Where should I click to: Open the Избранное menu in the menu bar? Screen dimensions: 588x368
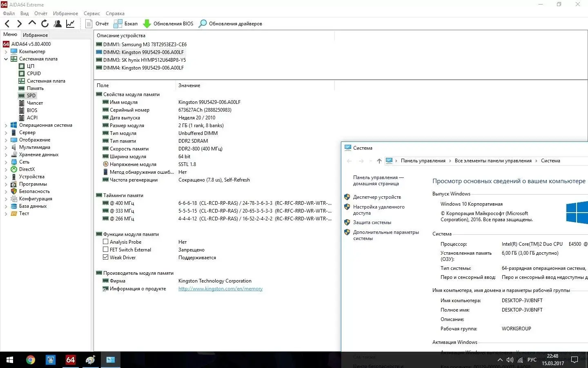click(65, 13)
